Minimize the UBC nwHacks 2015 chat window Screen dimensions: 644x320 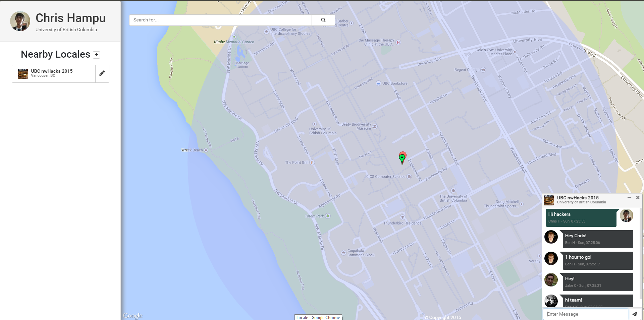[629, 197]
